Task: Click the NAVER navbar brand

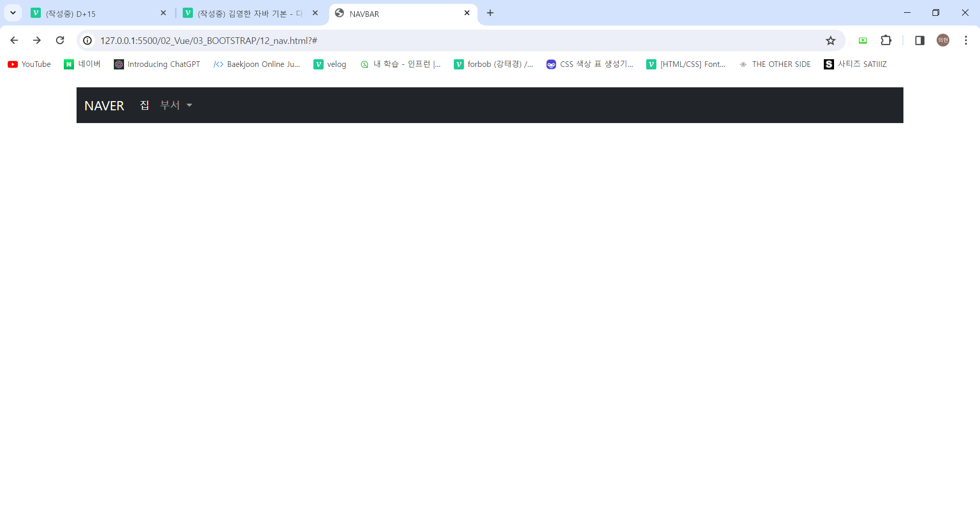Action: pos(104,106)
